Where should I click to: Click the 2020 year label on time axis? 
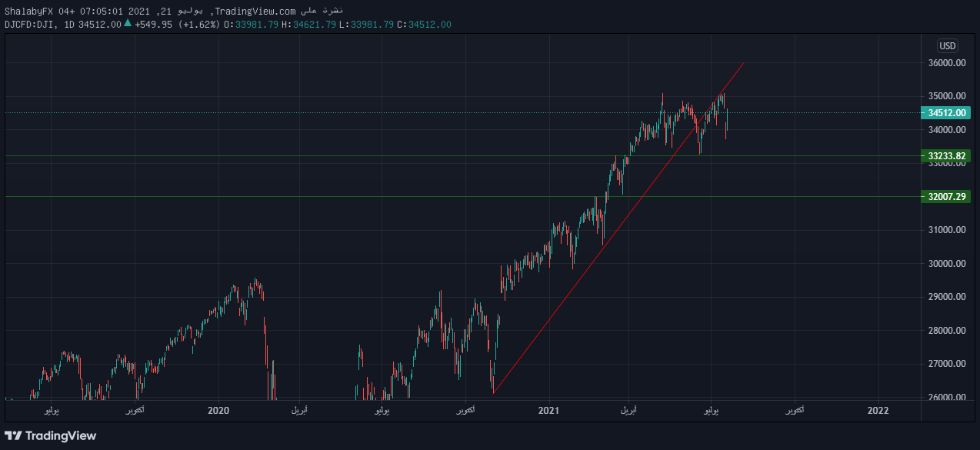click(219, 411)
